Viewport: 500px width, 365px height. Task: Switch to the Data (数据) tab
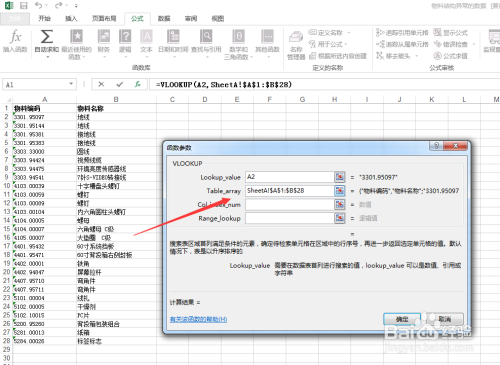click(x=164, y=19)
